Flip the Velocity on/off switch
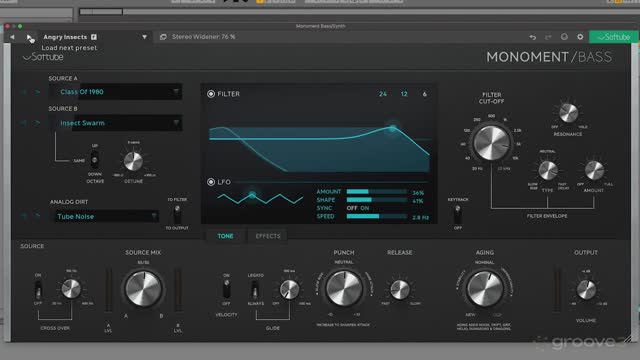Screen dimensions: 640x360 click(x=226, y=289)
